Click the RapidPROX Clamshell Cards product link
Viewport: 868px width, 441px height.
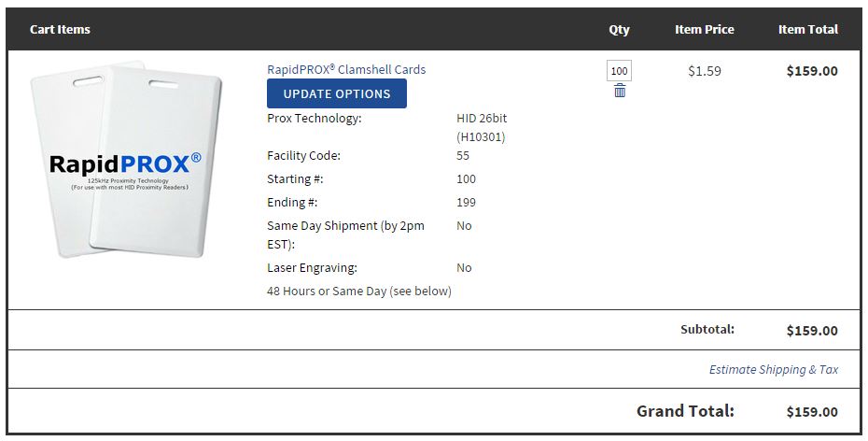coord(346,69)
